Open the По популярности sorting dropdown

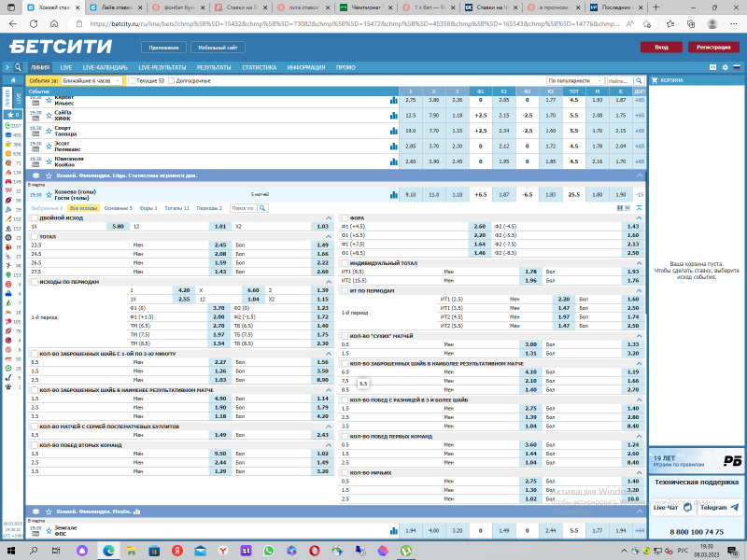[x=572, y=81]
